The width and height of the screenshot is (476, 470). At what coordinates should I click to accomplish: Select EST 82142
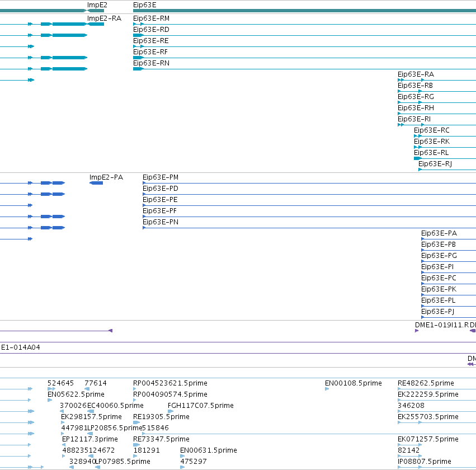[409, 451]
